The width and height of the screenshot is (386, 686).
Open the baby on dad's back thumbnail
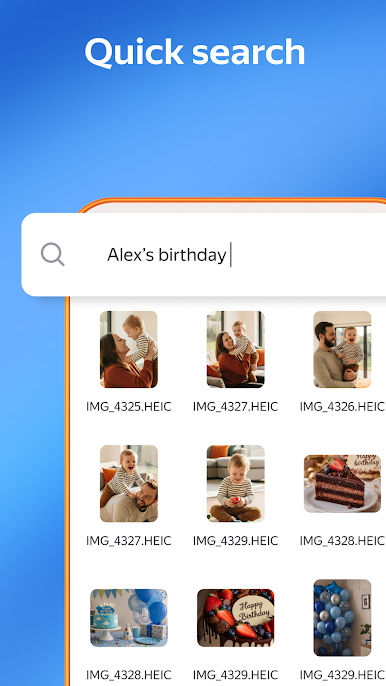(129, 483)
